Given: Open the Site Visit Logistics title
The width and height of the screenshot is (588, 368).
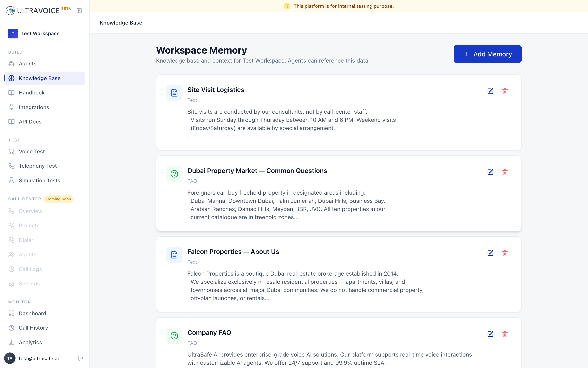Looking at the screenshot, I should tap(216, 90).
